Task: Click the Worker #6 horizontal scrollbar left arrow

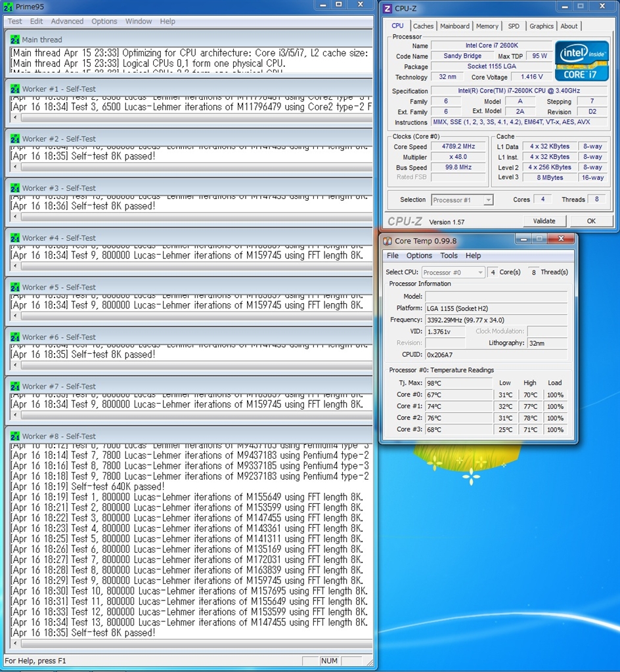Action: click(x=16, y=366)
